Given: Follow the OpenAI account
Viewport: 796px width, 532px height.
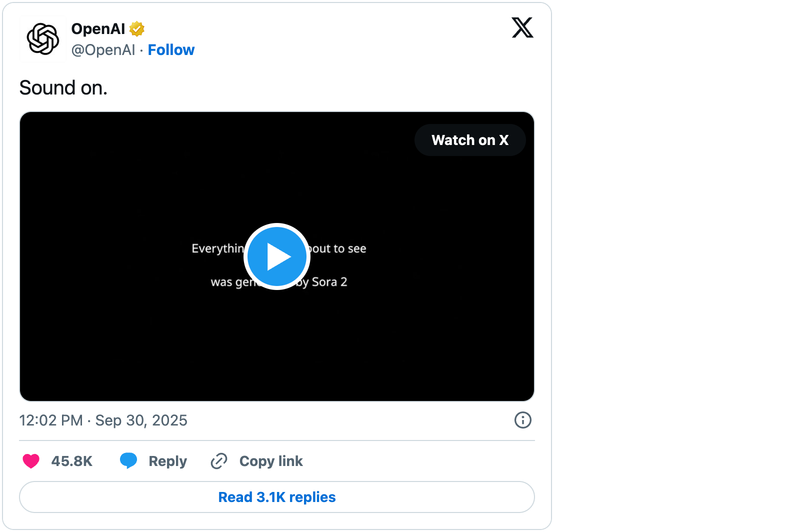Looking at the screenshot, I should 171,50.
